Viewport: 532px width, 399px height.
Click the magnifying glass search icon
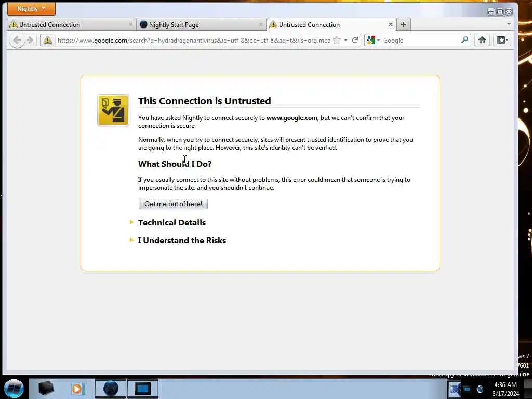(464, 40)
